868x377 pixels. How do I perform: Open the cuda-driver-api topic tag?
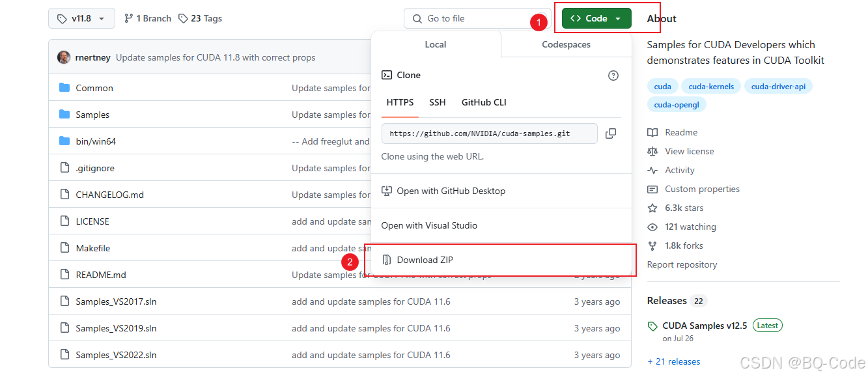coord(778,86)
